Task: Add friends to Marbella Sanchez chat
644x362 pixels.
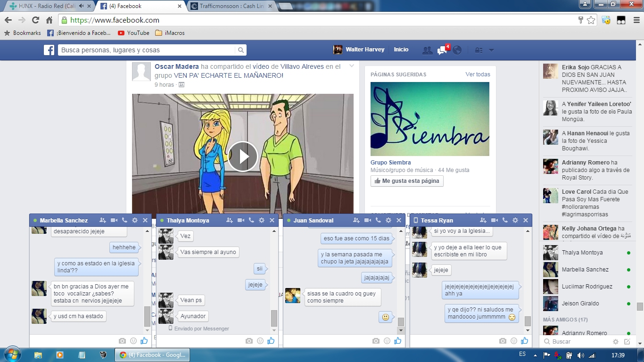Action: 103,220
